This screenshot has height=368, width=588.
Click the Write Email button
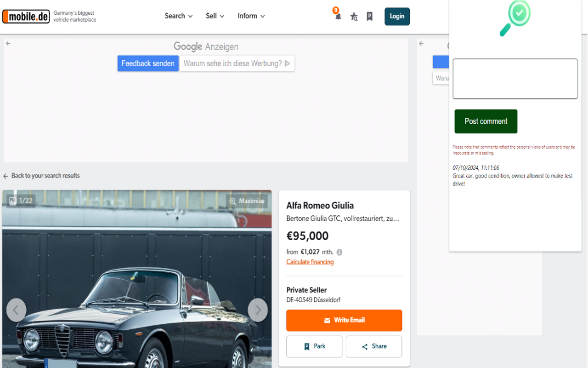(x=344, y=320)
